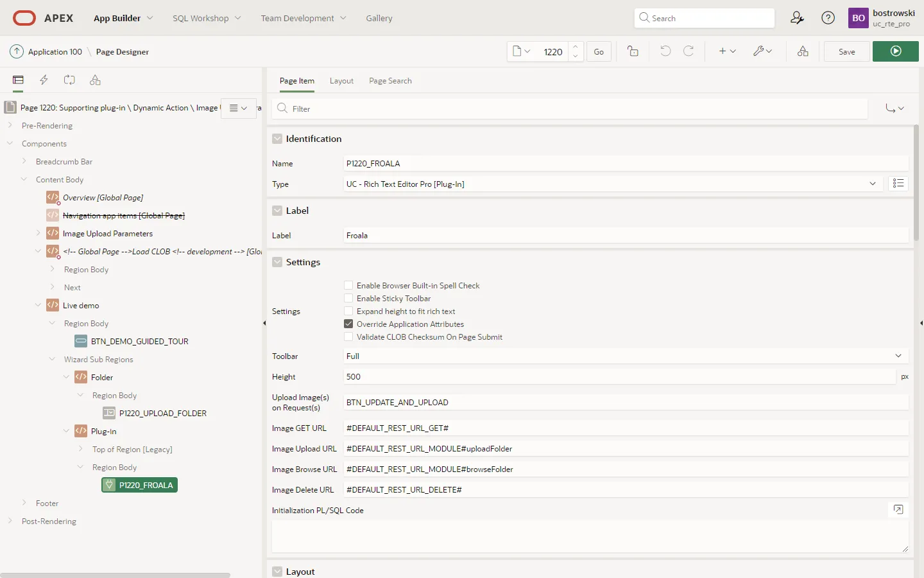
Task: Enable the Sticky Toolbar checkbox
Action: 348,298
